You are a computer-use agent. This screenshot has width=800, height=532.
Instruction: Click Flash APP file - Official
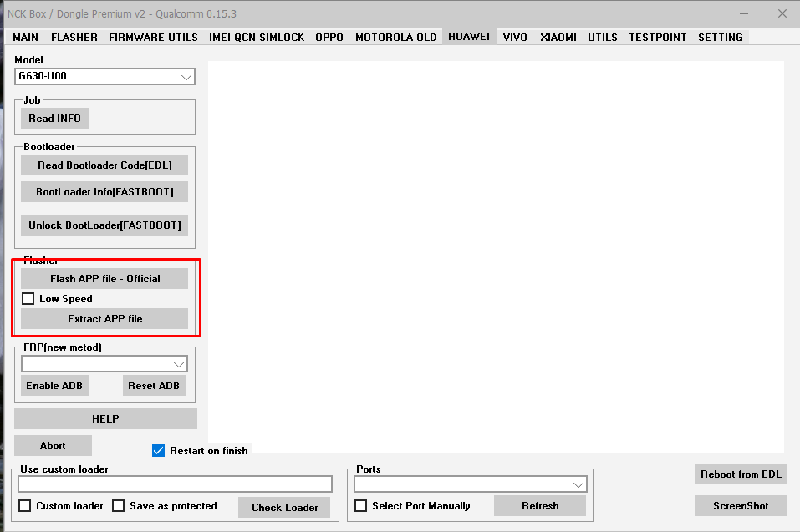point(104,279)
